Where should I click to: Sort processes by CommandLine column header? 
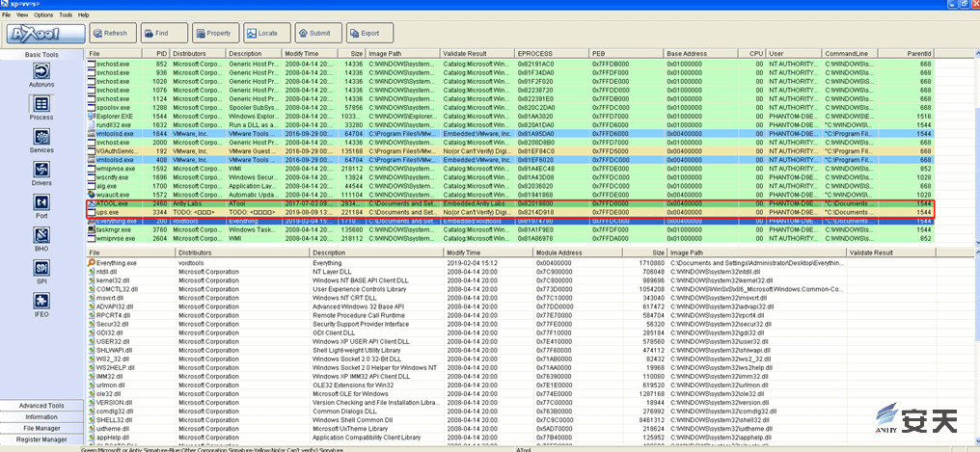850,54
